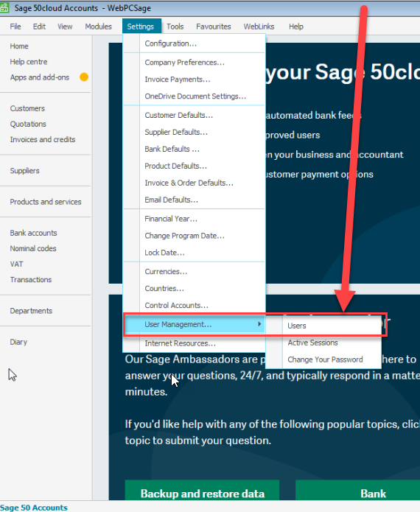Viewport: 420px width, 512px height.
Task: Open Products and services in sidebar
Action: click(x=46, y=202)
